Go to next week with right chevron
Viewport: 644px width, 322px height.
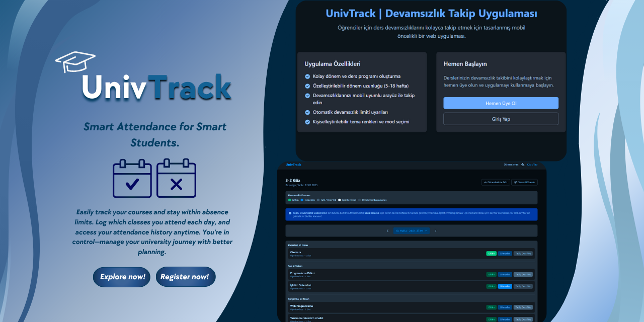[x=435, y=230]
